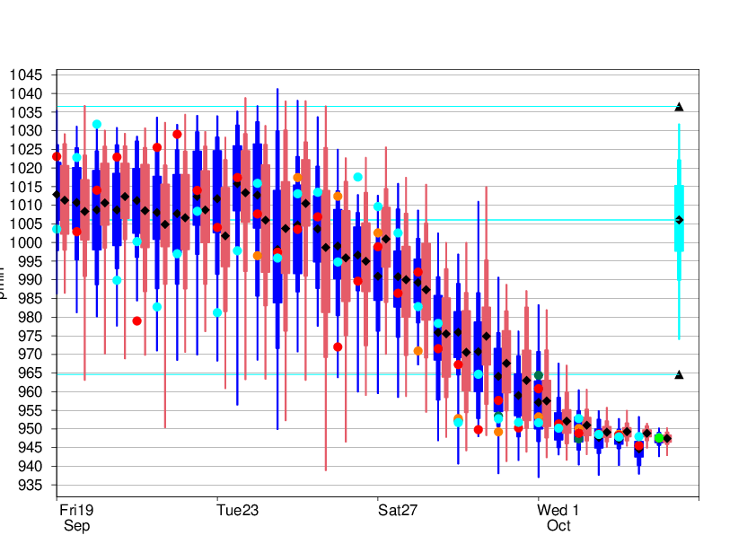Select the green dot near 964

(539, 375)
